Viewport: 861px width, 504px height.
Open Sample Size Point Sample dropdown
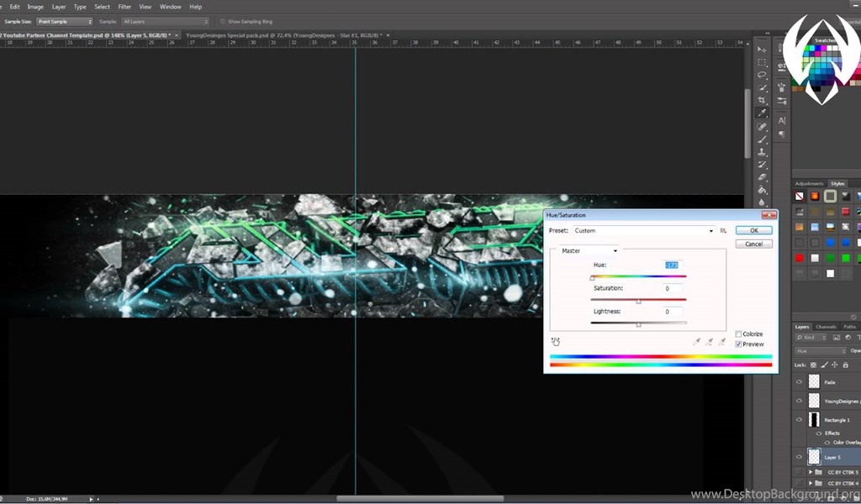(x=65, y=21)
